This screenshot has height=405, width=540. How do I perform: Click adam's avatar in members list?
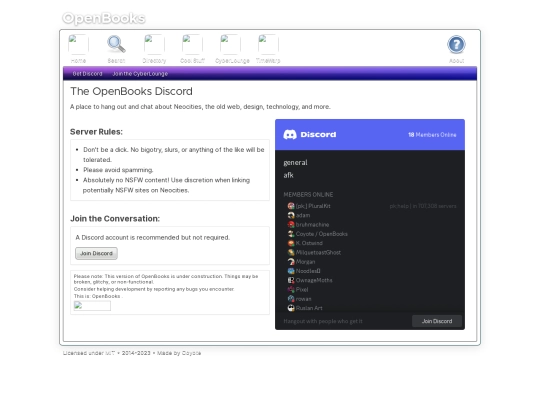point(291,215)
